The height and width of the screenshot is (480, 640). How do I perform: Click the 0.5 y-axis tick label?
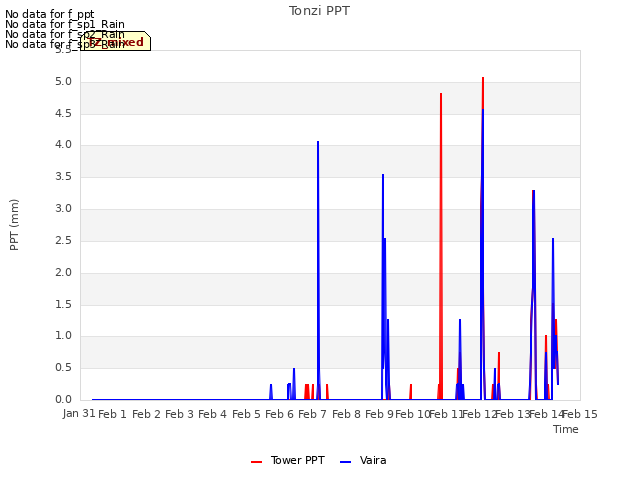pos(63,368)
